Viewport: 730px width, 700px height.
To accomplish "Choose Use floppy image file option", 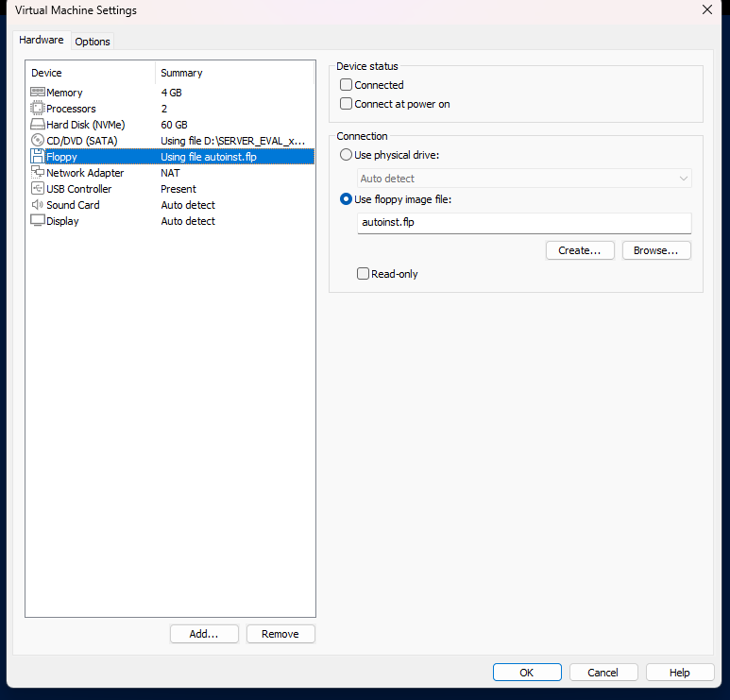I will click(x=347, y=199).
